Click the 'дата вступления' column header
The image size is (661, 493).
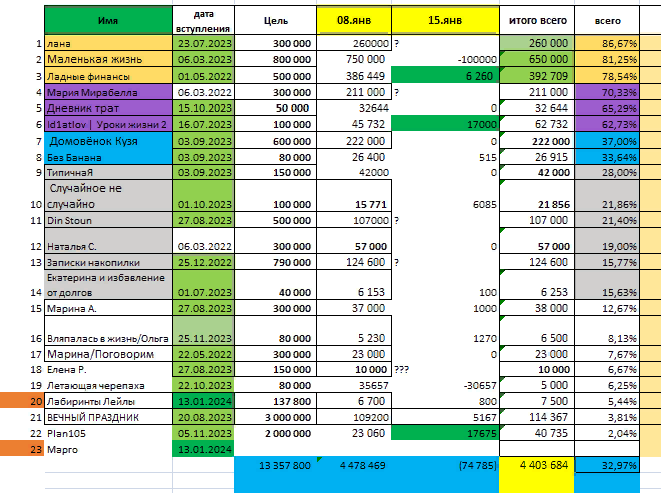pos(203,20)
